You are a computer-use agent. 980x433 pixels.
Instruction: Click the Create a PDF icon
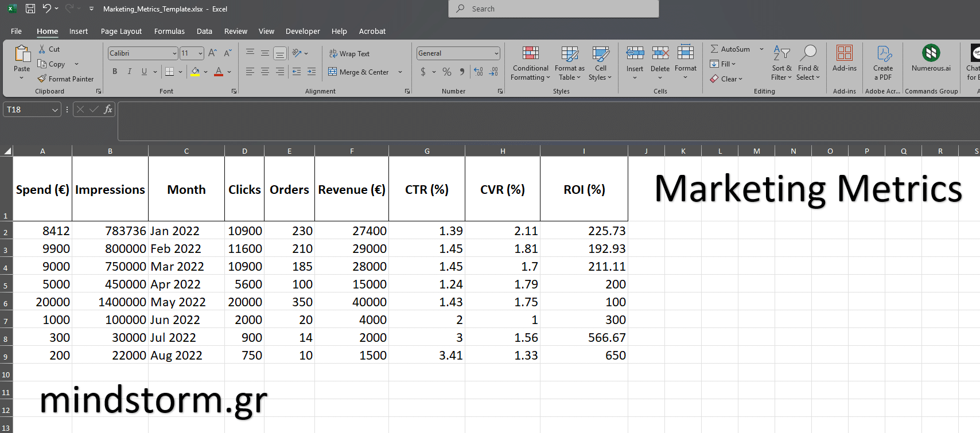click(x=883, y=54)
